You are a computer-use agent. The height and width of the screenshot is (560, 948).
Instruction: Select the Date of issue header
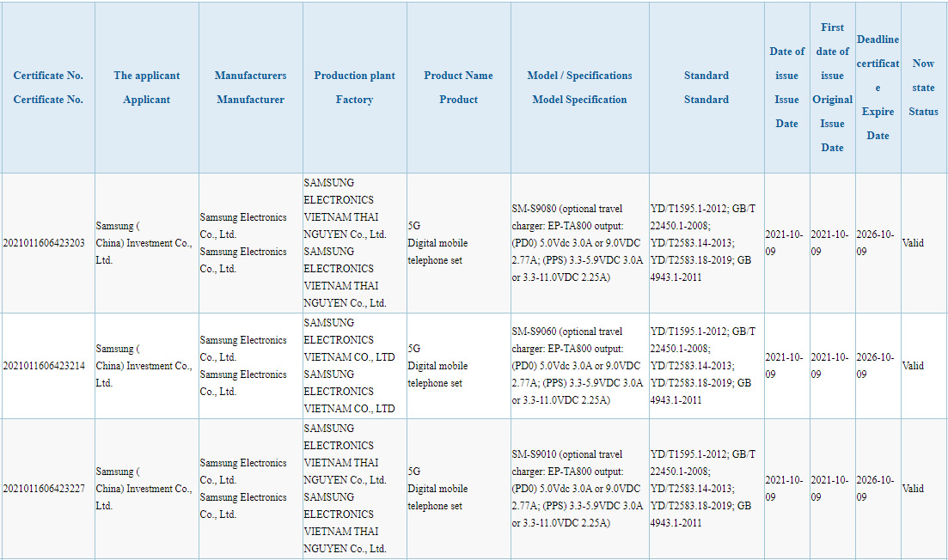tap(787, 88)
